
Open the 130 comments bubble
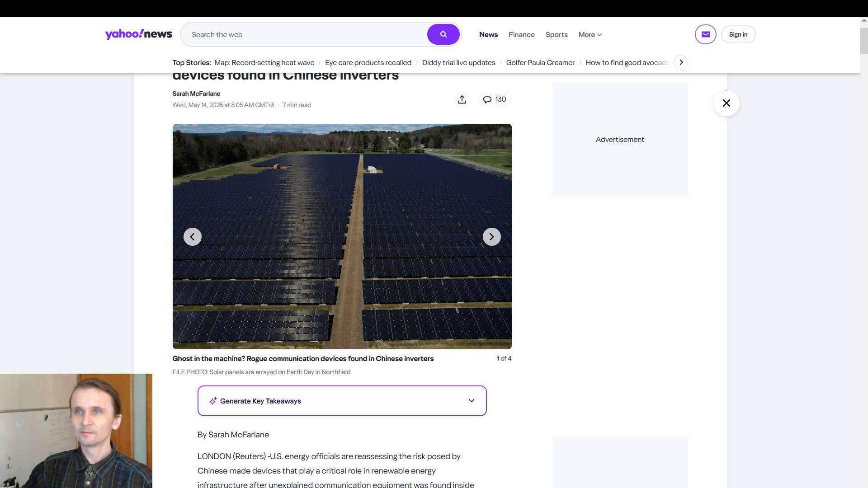tap(495, 99)
